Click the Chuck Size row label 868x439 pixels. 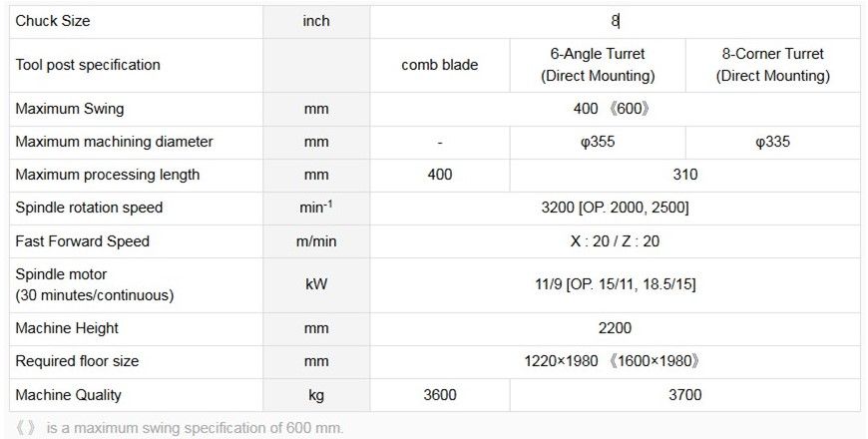coord(53,21)
